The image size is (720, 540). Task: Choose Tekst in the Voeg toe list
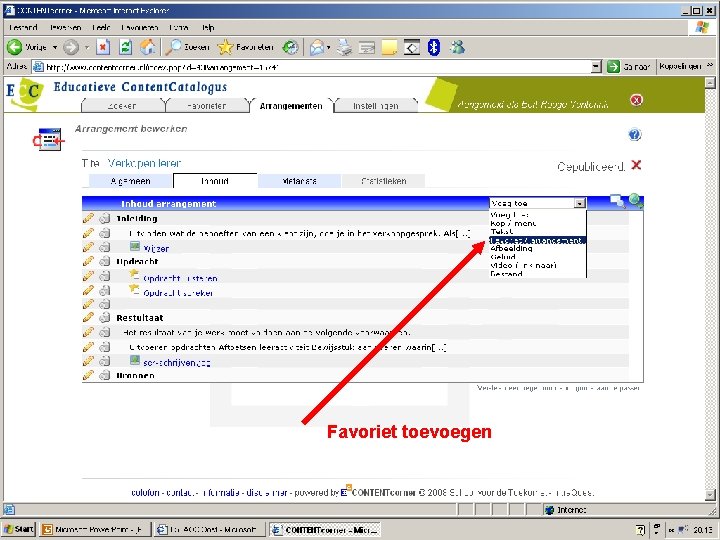pyautogui.click(x=501, y=232)
